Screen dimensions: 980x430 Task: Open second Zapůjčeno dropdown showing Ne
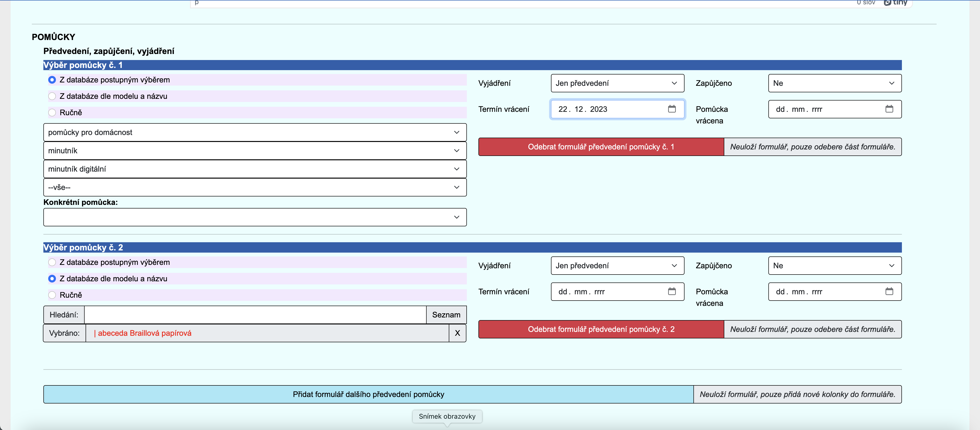coord(834,266)
